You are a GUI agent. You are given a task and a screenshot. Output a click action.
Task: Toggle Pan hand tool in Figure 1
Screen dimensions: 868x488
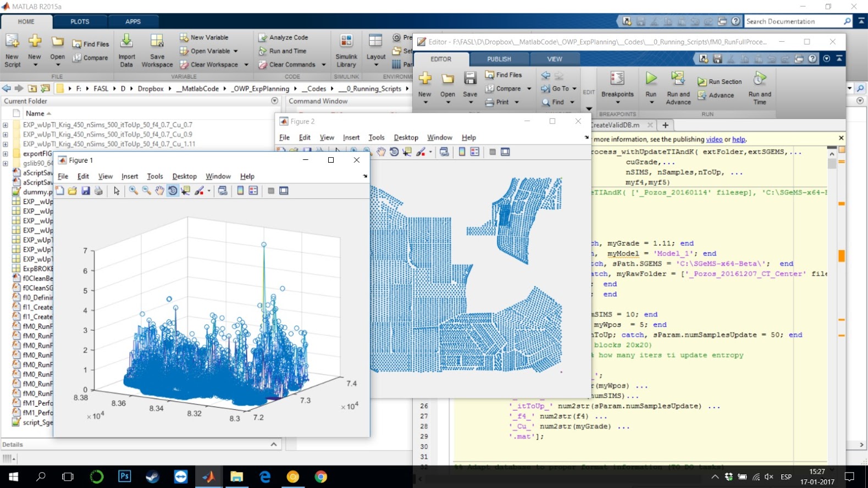point(159,191)
